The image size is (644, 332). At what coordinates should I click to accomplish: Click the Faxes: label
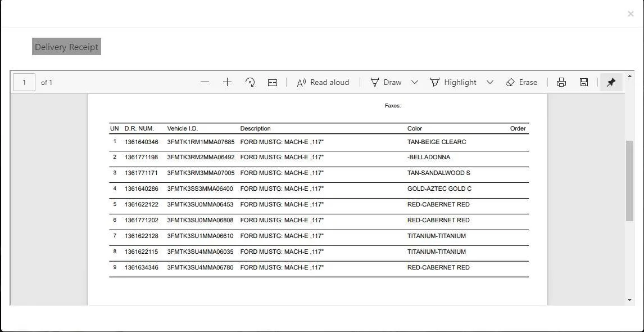pos(393,106)
